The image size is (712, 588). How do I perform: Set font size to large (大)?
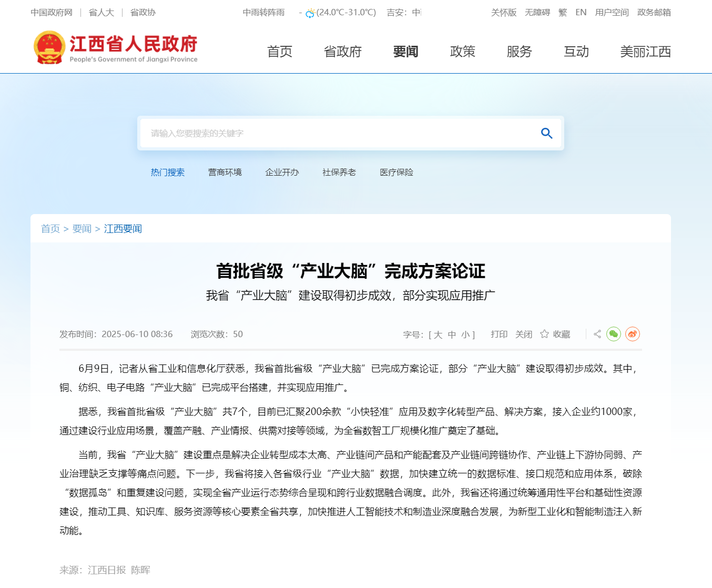(x=438, y=334)
